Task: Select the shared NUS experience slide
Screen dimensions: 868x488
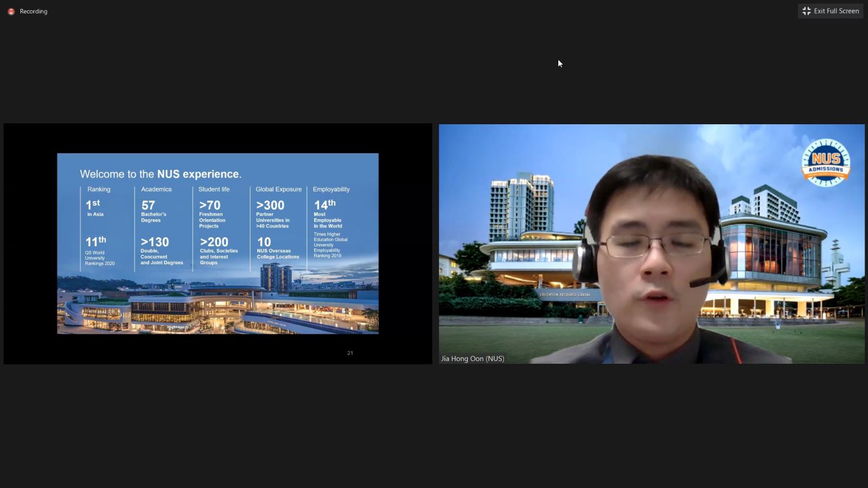Action: tap(218, 243)
